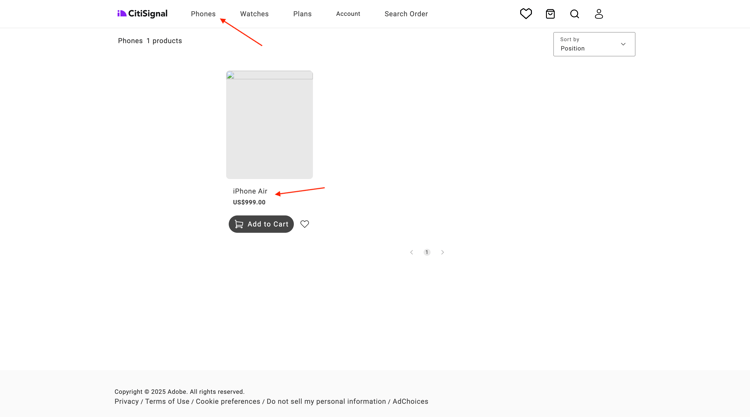Open the Search Order menu item

[x=406, y=14]
